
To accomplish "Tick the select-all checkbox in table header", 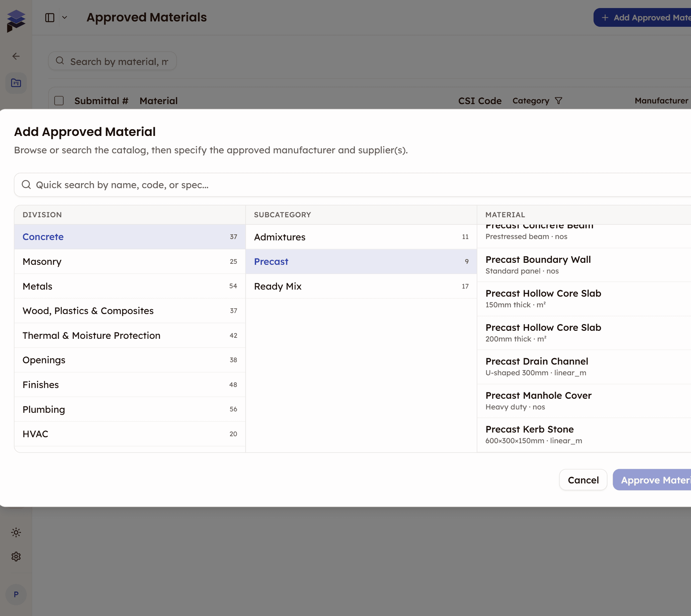I will [x=59, y=101].
